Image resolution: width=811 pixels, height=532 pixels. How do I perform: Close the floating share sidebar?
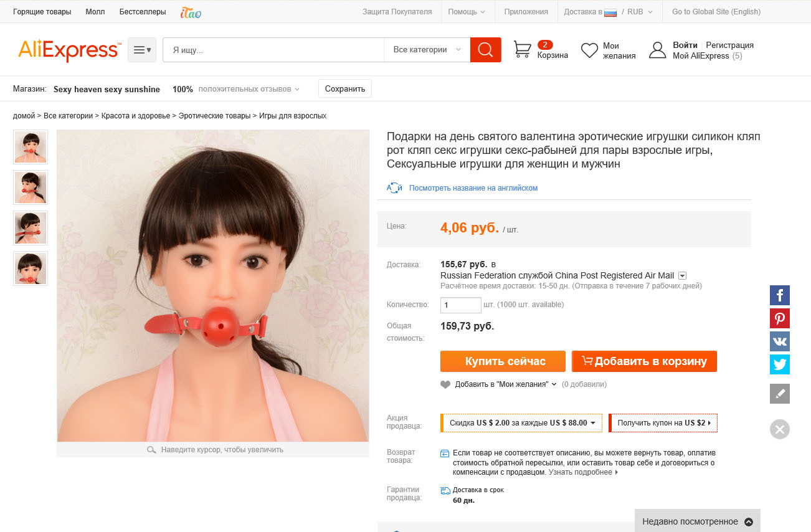point(780,429)
